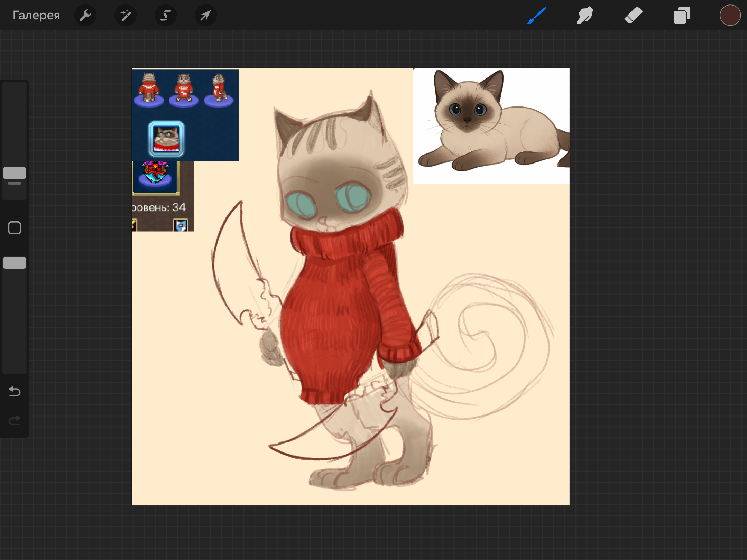Select the Smudge finger tool
Viewport: 747px width, 560px height.
click(x=585, y=15)
